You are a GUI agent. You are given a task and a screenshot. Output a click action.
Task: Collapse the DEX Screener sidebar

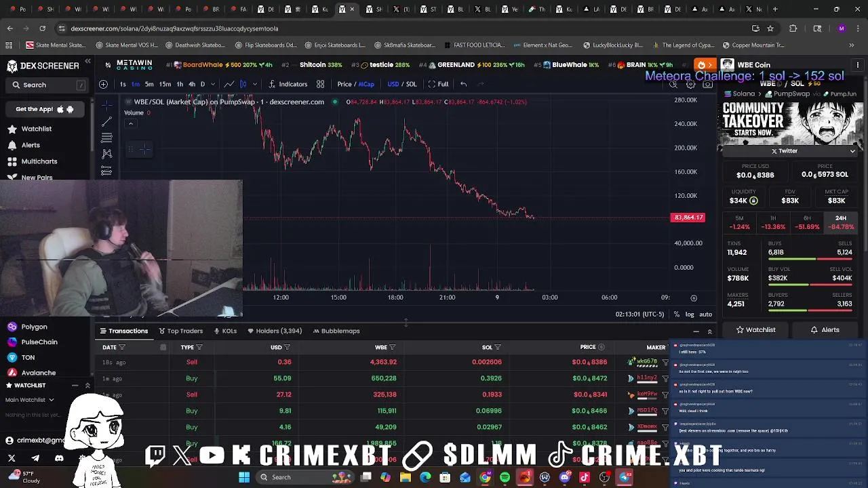point(87,62)
